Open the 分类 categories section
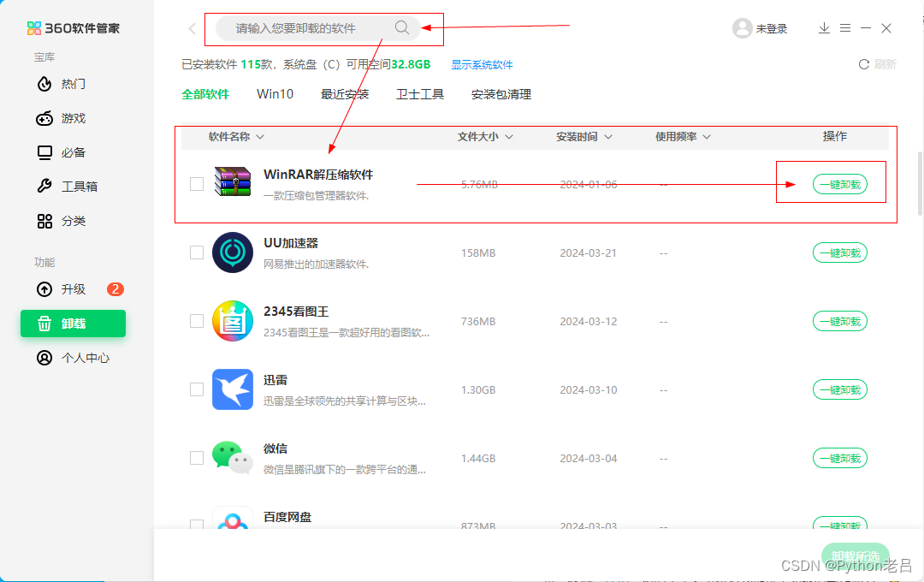Screen dimensions: 924x582 pos(62,221)
